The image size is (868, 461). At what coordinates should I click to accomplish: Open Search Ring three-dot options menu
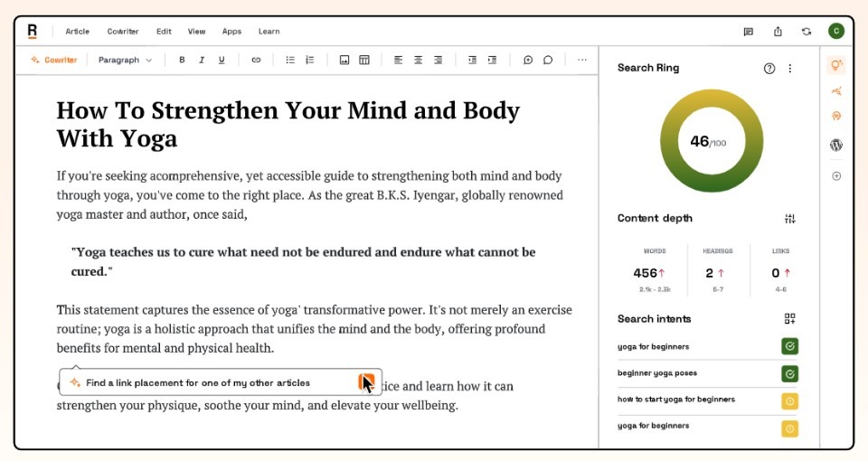[x=790, y=69]
